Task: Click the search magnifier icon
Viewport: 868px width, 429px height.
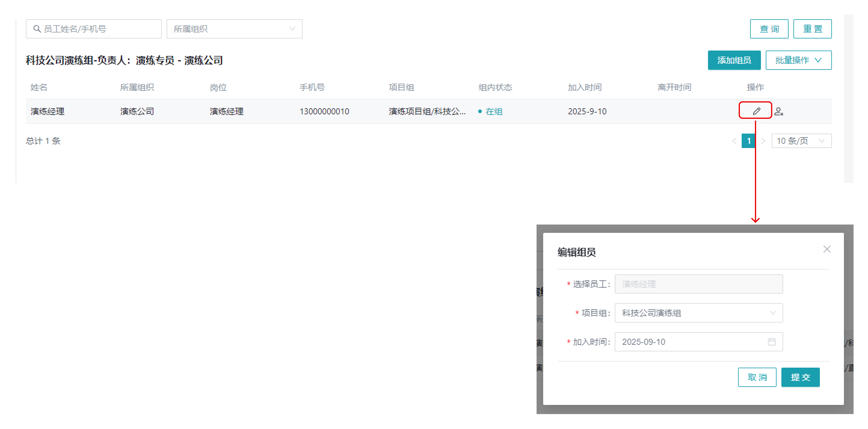Action: (37, 29)
